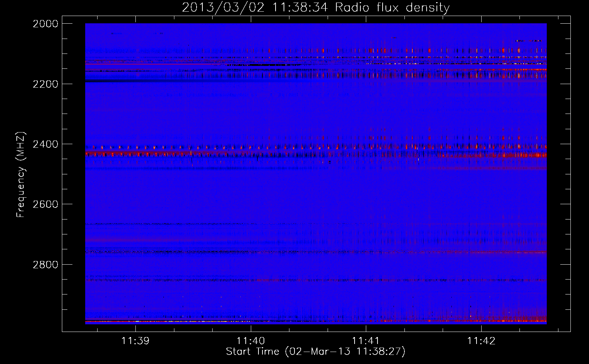Select the '2200' frequency axis label

pyautogui.click(x=46, y=84)
